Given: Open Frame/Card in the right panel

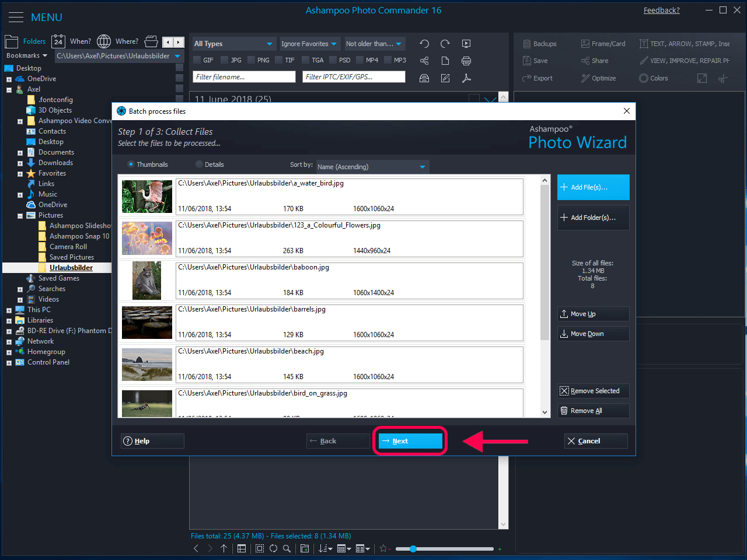Looking at the screenshot, I should [603, 44].
